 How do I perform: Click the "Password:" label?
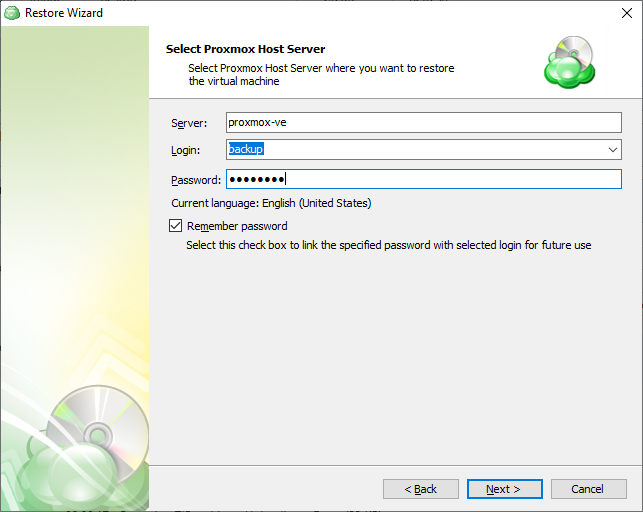[x=196, y=180]
